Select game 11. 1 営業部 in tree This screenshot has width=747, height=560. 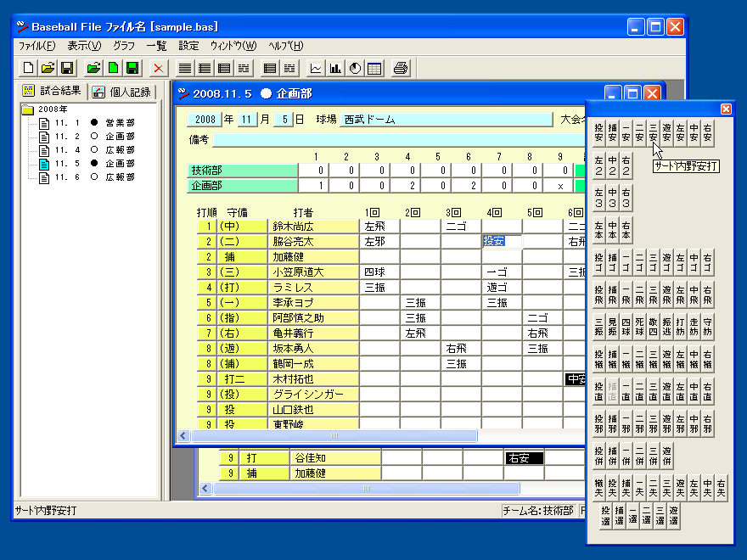(x=119, y=123)
